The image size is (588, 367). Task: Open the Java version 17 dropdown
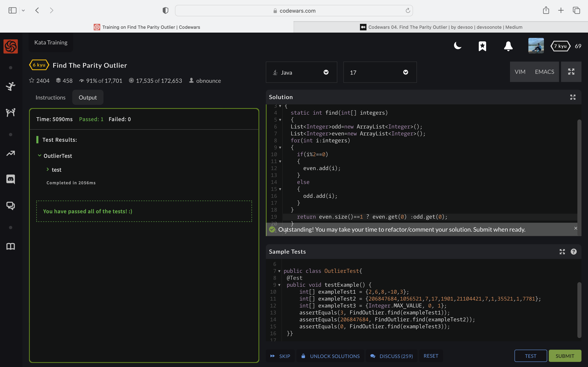click(380, 72)
